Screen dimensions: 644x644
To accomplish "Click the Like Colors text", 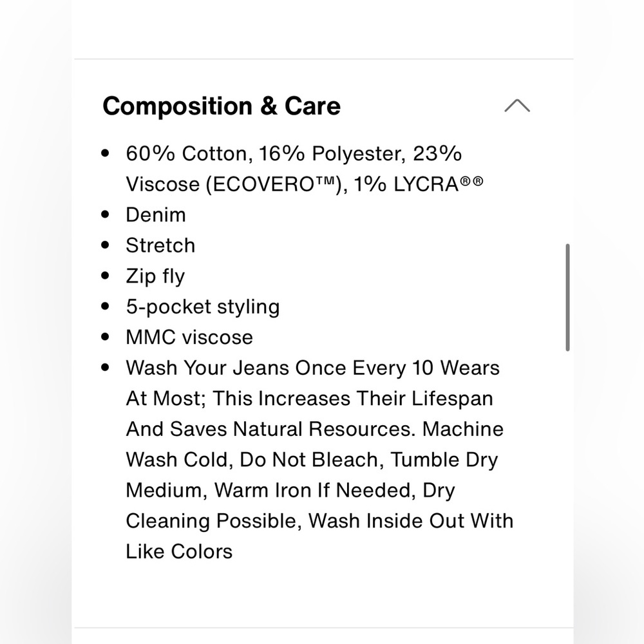I will point(179,552).
